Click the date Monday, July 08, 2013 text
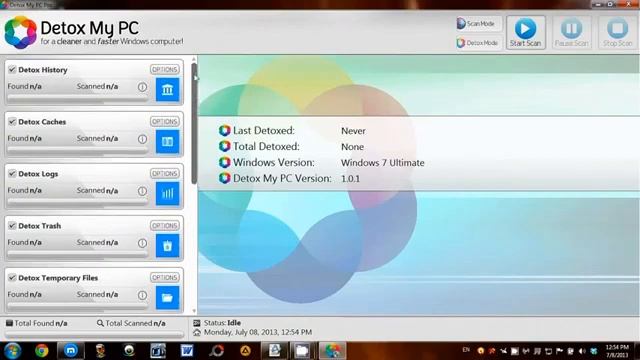Screen dimensions: 640x360 click(258, 332)
